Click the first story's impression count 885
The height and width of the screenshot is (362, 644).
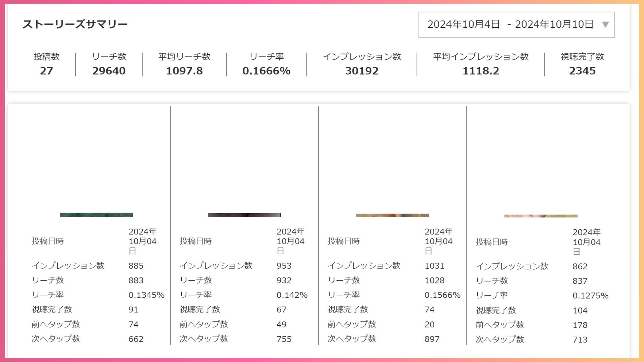[136, 266]
